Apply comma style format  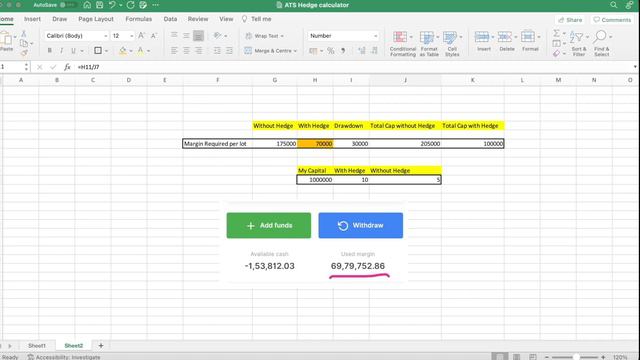(343, 51)
